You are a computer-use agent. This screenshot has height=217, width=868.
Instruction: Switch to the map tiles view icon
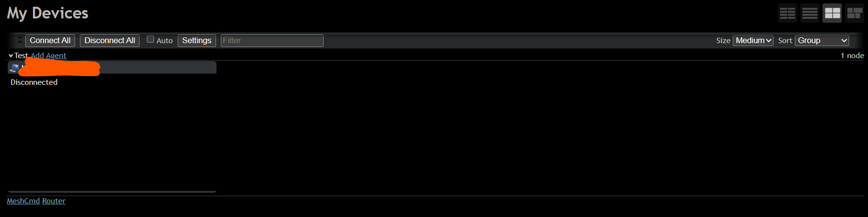[x=854, y=13]
